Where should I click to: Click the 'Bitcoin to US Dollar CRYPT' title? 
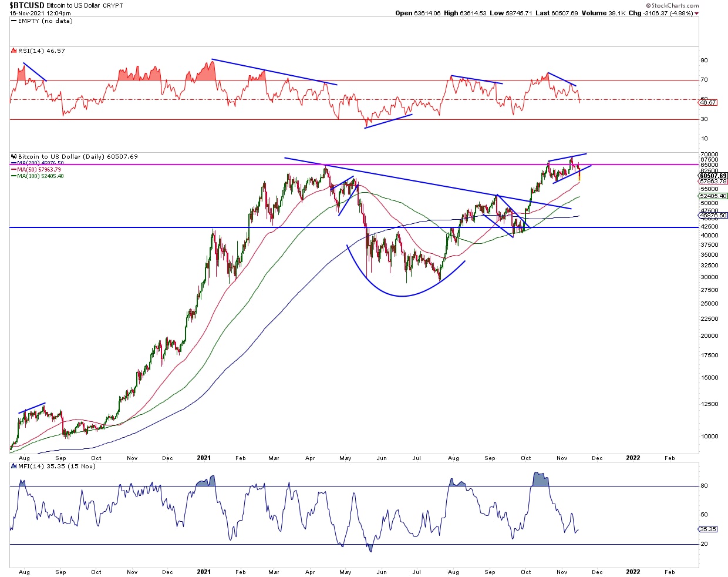(x=85, y=5)
